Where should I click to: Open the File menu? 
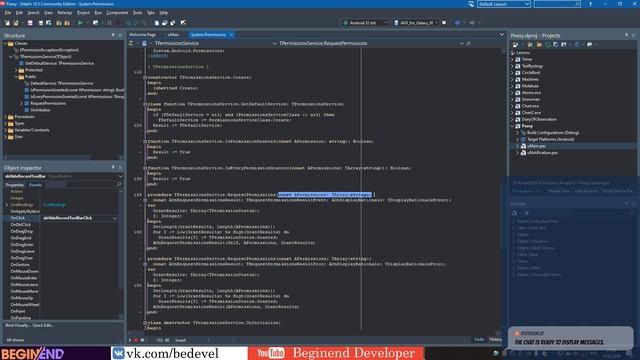pos(8,13)
